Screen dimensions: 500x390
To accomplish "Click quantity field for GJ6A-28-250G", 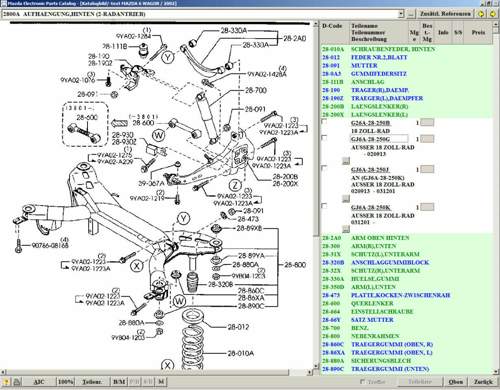I will point(427,139).
